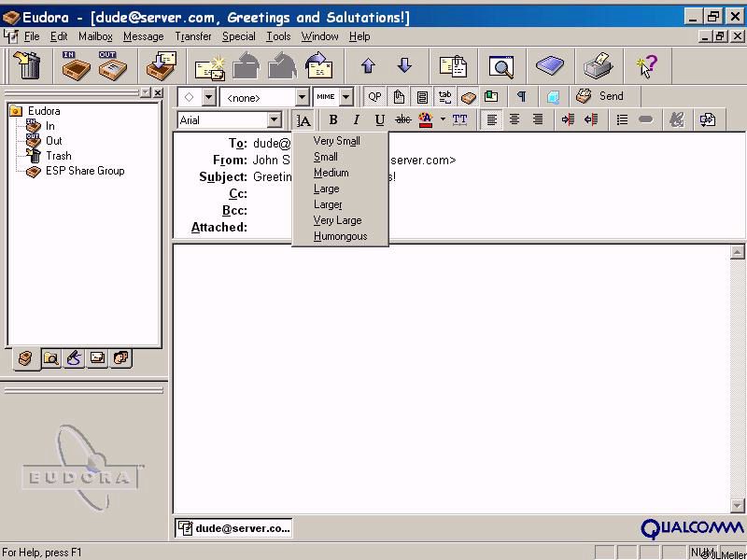Image resolution: width=747 pixels, height=560 pixels.
Task: Increase indent with the indent-in icon
Action: 568,119
